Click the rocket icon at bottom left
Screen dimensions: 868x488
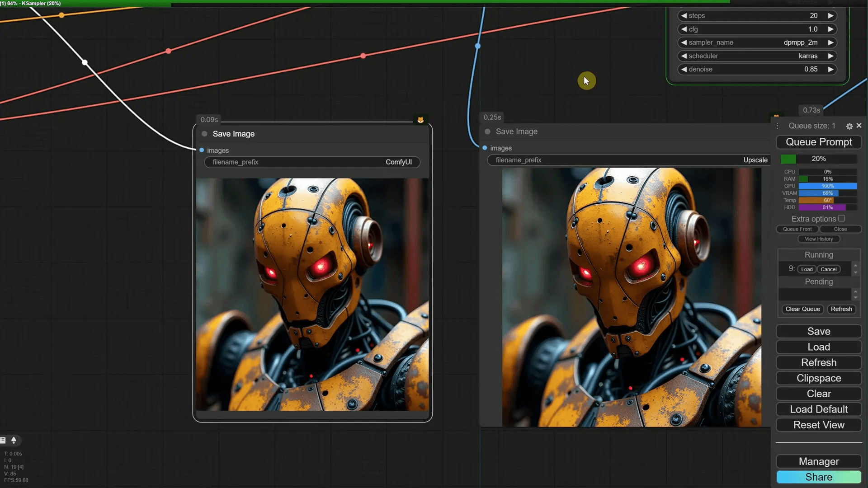click(14, 440)
